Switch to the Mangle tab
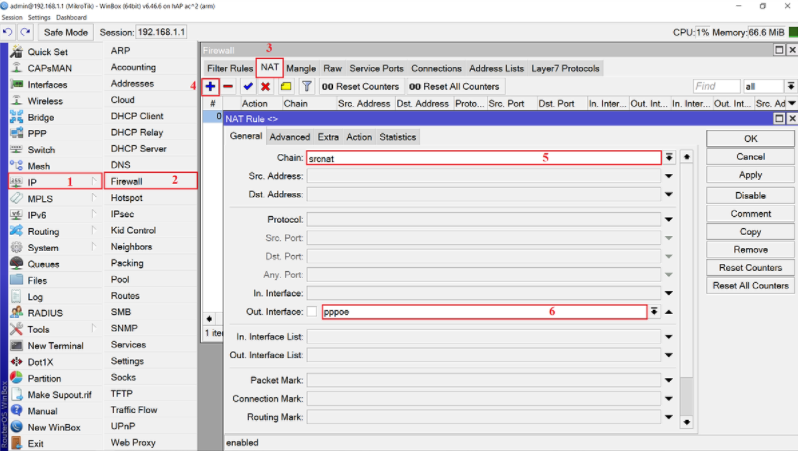The image size is (798, 451). tap(300, 68)
